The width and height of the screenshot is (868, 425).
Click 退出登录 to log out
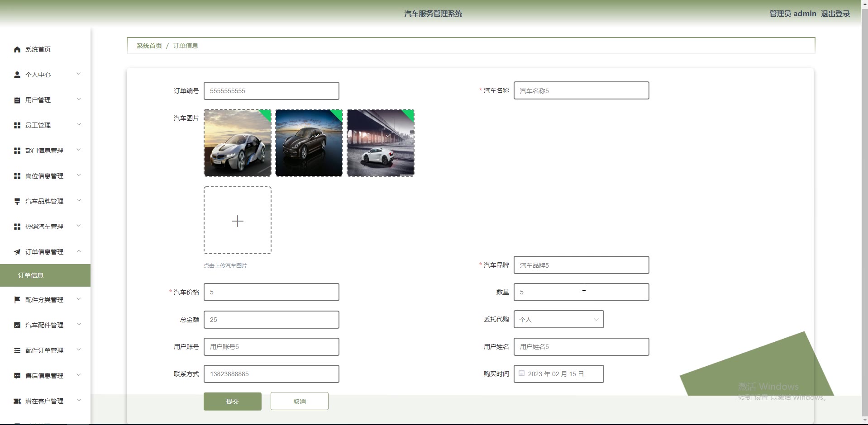(835, 14)
